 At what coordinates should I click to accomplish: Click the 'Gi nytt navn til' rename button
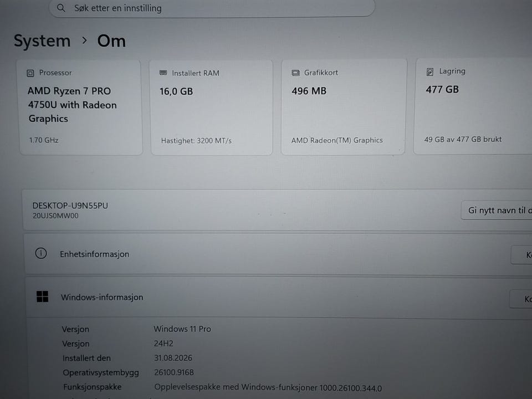click(x=497, y=211)
